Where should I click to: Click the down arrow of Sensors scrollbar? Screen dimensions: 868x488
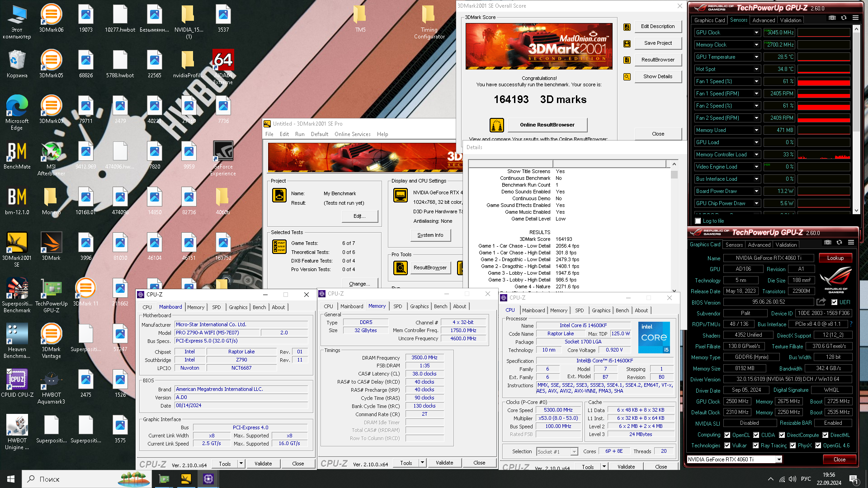tap(856, 211)
